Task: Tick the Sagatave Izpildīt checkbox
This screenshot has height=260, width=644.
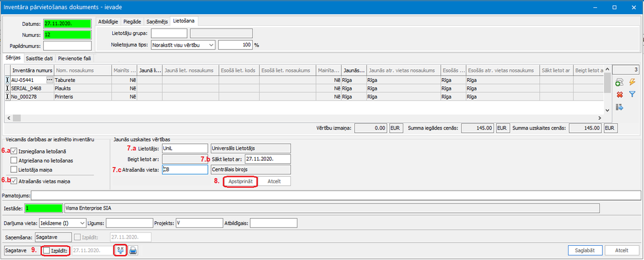Action: pyautogui.click(x=46, y=250)
